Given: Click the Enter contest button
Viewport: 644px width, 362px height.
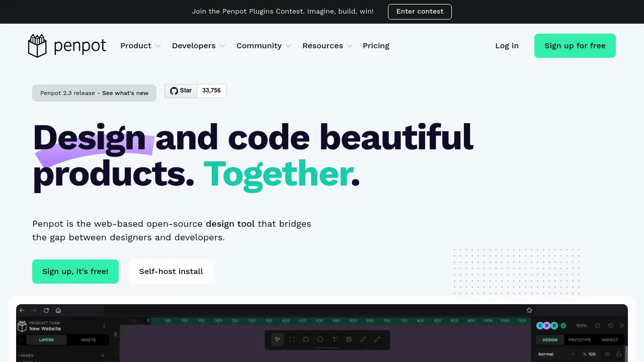Looking at the screenshot, I should pyautogui.click(x=420, y=12).
